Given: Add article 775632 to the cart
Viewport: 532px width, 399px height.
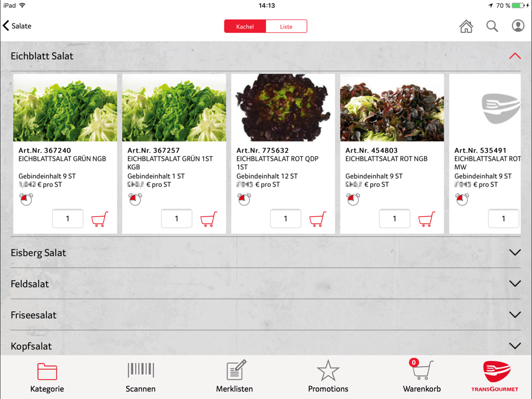Looking at the screenshot, I should coord(318,219).
